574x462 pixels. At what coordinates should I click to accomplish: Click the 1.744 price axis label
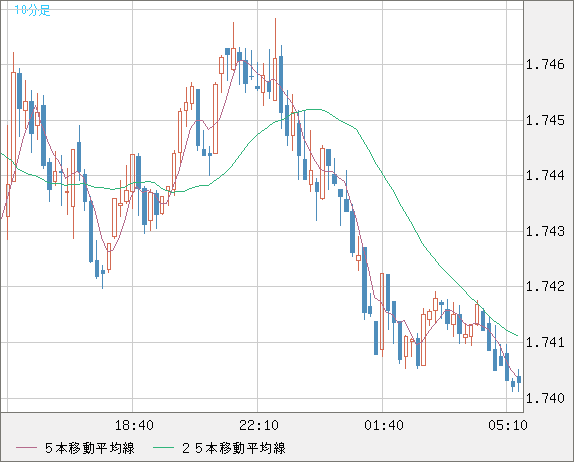[545, 175]
